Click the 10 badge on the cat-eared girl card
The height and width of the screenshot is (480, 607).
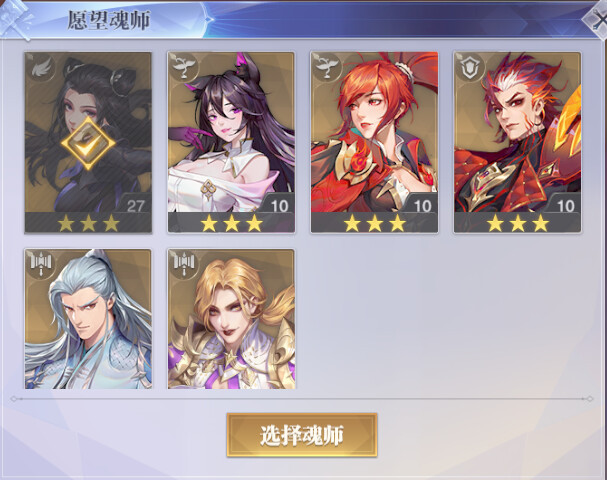(x=279, y=205)
